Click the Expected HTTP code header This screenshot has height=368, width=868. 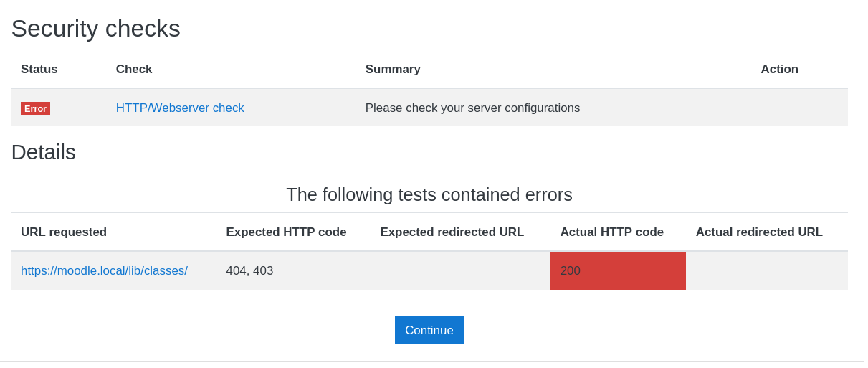pyautogui.click(x=286, y=232)
